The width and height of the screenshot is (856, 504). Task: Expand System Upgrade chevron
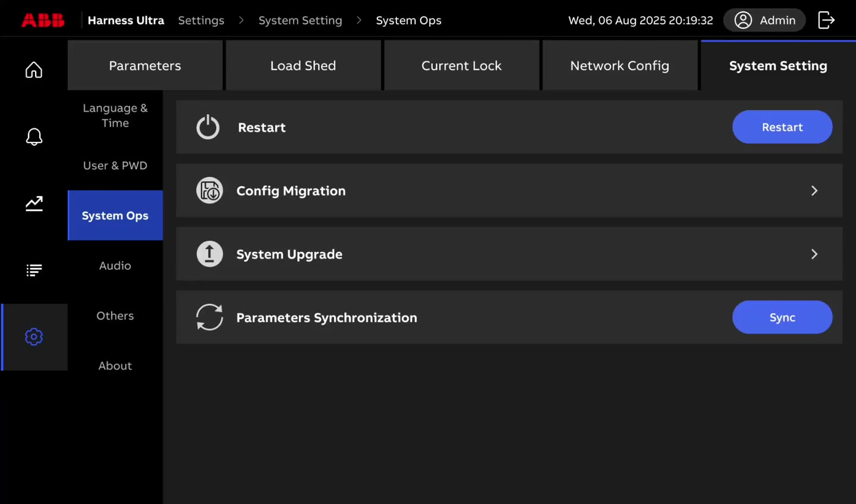click(814, 254)
